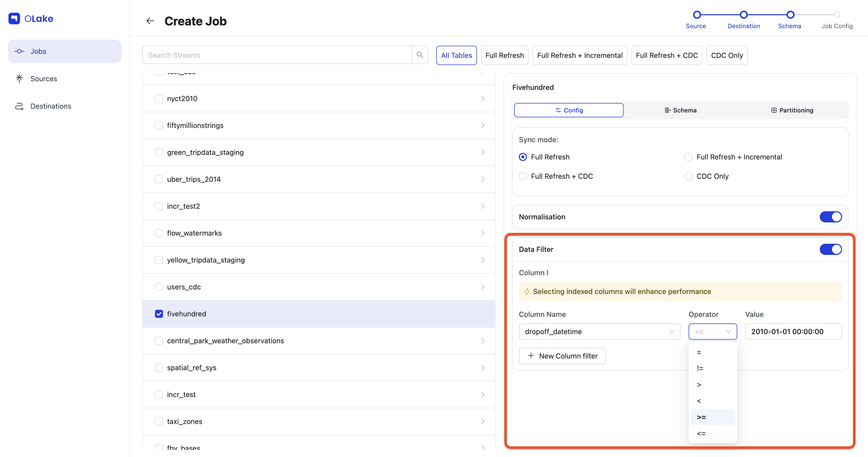Expand the nyct2010 row chevron

point(483,98)
